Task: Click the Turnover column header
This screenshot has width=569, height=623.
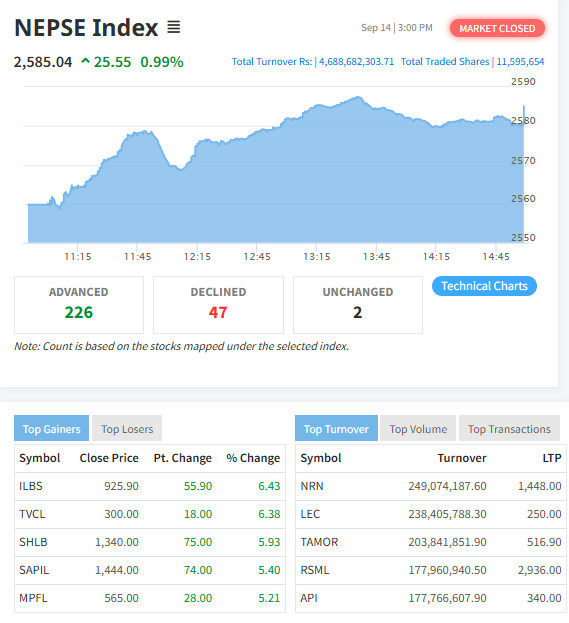Action: 462,458
